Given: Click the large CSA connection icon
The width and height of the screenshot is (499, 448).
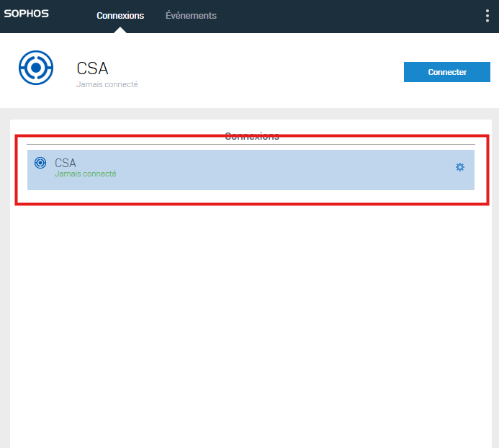Looking at the screenshot, I should (36, 68).
